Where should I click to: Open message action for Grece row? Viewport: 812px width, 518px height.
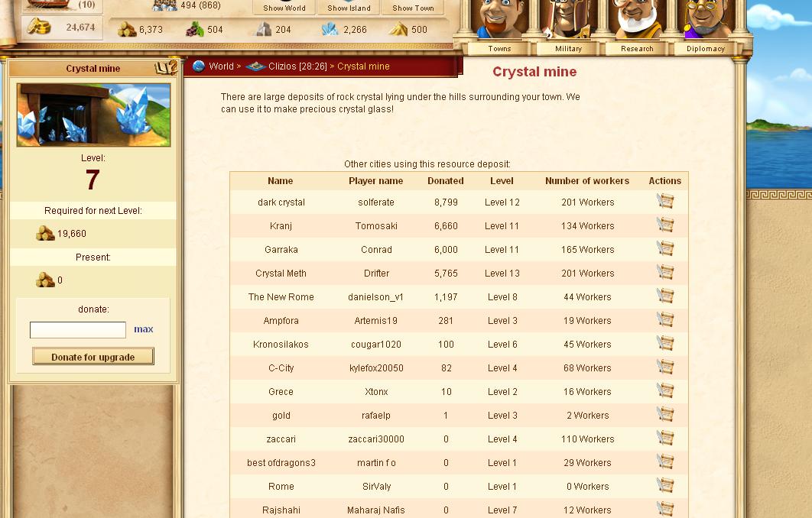[x=665, y=390]
